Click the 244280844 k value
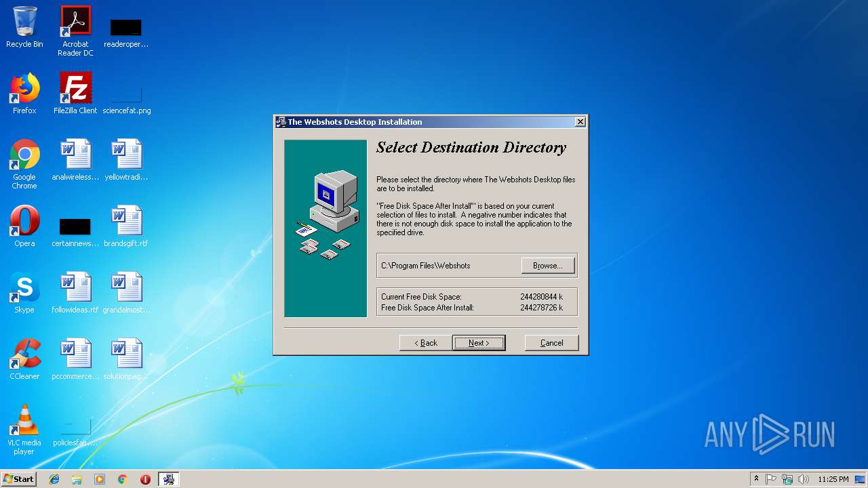Image resolution: width=868 pixels, height=488 pixels. click(542, 297)
